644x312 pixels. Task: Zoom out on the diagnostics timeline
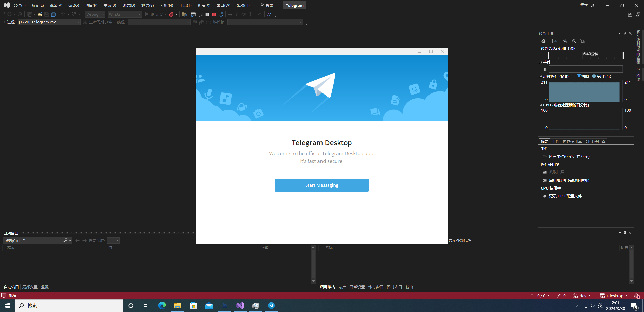(574, 41)
